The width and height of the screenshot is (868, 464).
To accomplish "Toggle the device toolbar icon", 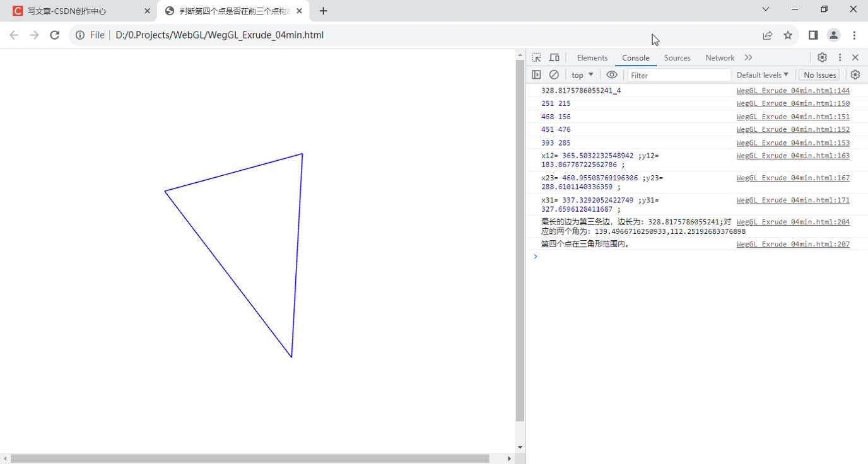I will 554,57.
